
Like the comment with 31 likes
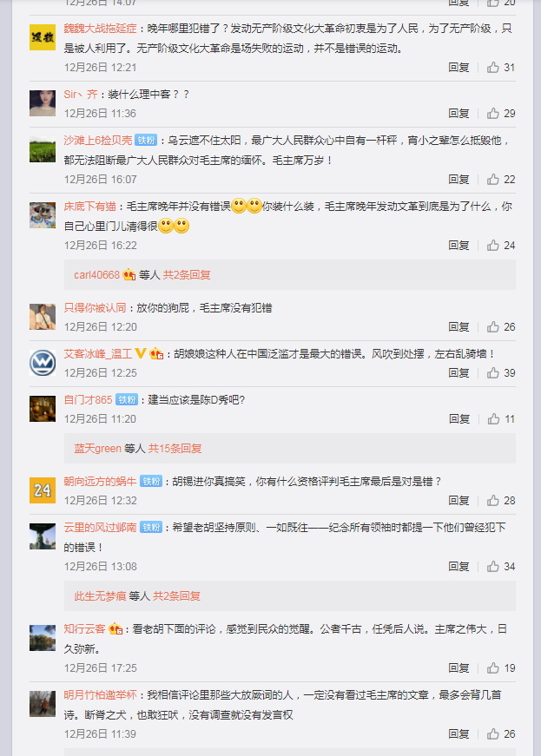point(492,67)
